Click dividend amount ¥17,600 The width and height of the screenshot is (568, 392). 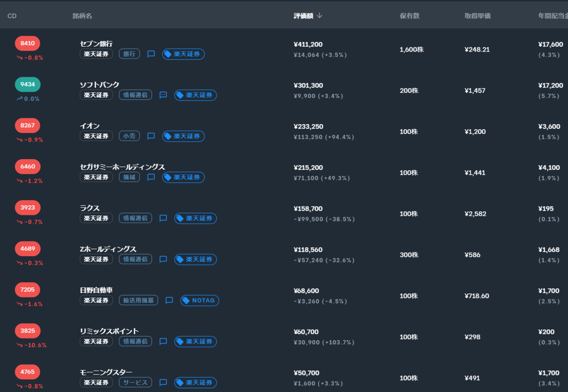pos(550,45)
